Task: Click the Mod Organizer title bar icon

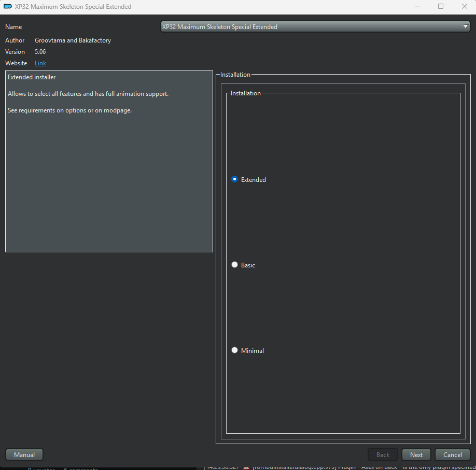Action: tap(8, 6)
